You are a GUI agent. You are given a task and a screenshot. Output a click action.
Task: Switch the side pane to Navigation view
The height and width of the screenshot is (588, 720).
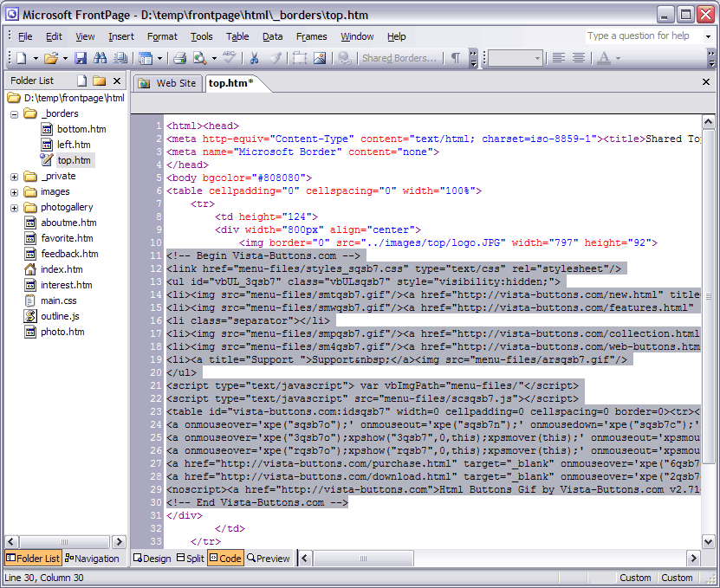click(x=93, y=559)
